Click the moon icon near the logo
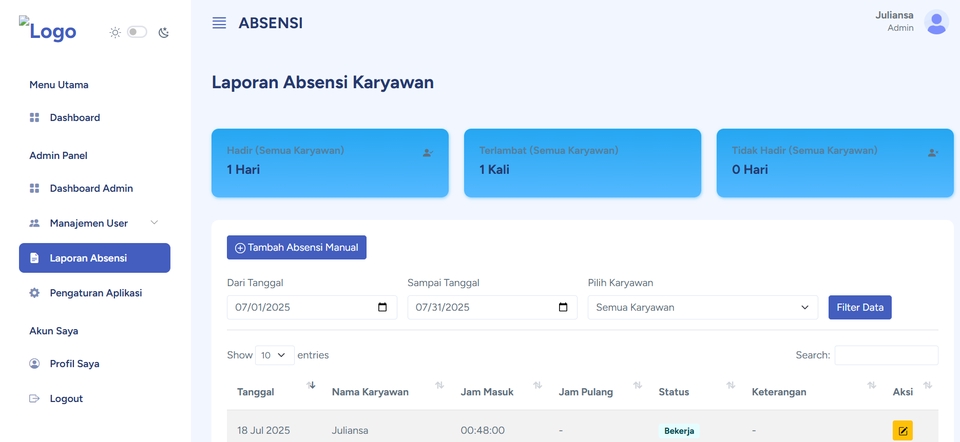 pos(163,32)
